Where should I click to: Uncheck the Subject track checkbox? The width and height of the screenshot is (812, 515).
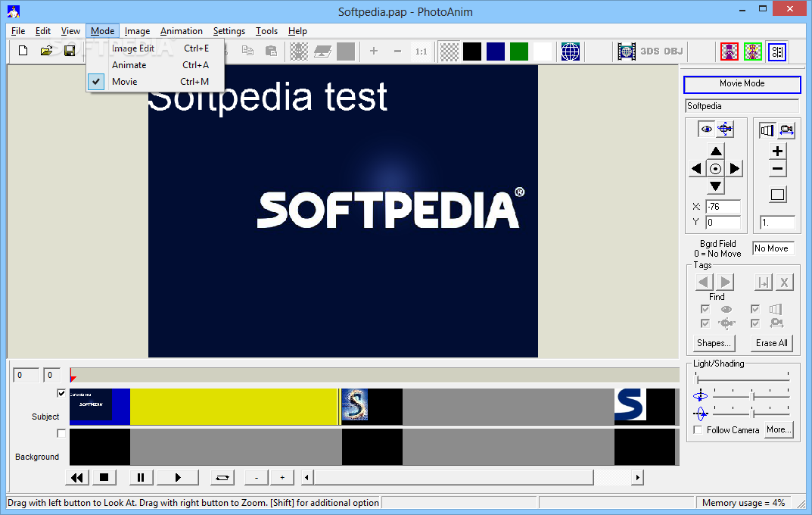pos(61,393)
